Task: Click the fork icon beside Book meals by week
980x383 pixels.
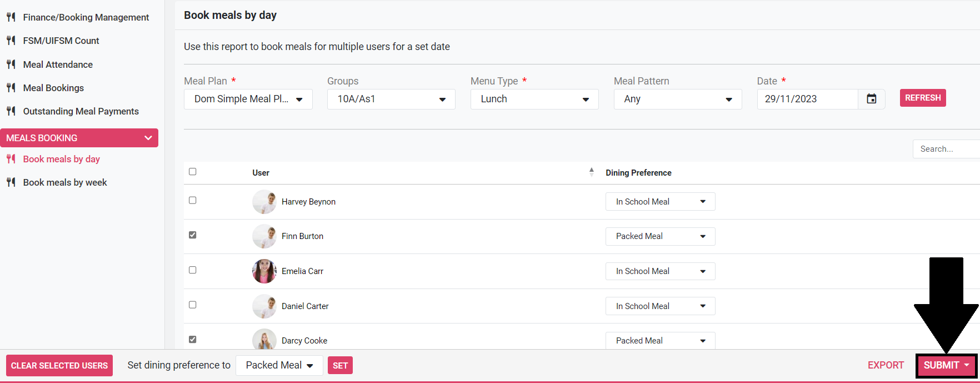Action: coord(11,182)
